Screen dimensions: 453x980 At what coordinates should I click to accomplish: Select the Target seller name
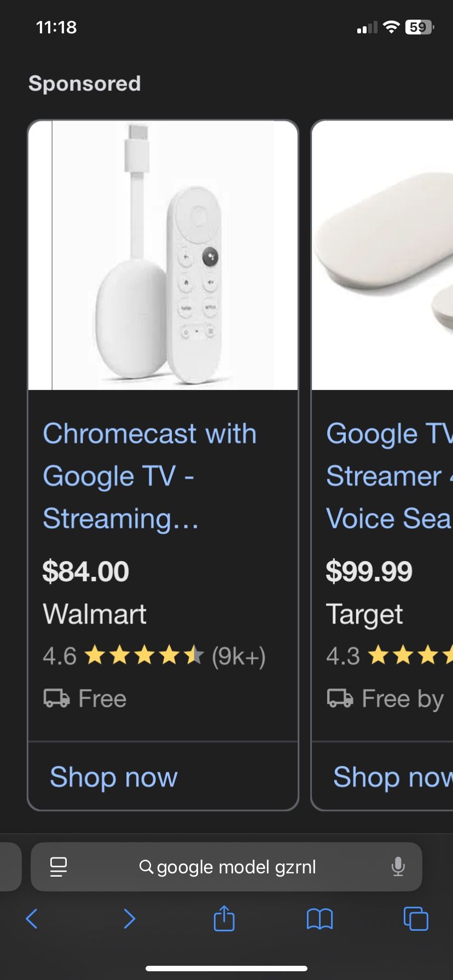364,614
